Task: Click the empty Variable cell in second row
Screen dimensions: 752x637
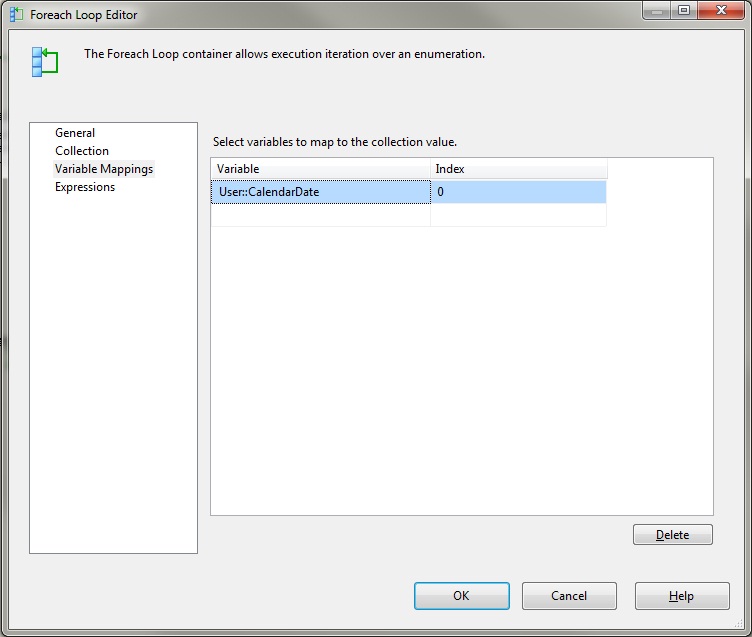Action: point(320,215)
